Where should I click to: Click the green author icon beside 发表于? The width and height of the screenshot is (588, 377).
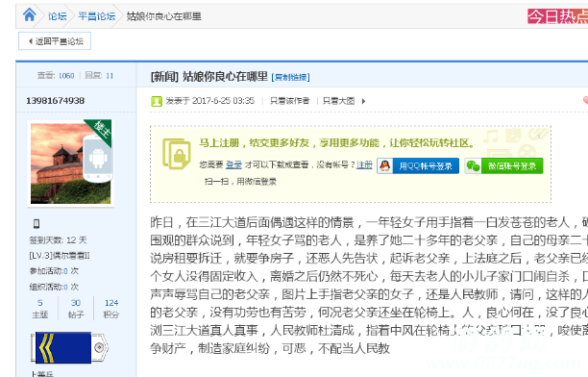[x=157, y=101]
